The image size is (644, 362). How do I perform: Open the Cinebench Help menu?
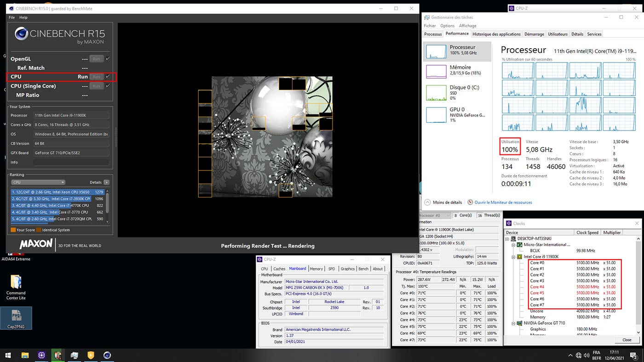click(23, 17)
